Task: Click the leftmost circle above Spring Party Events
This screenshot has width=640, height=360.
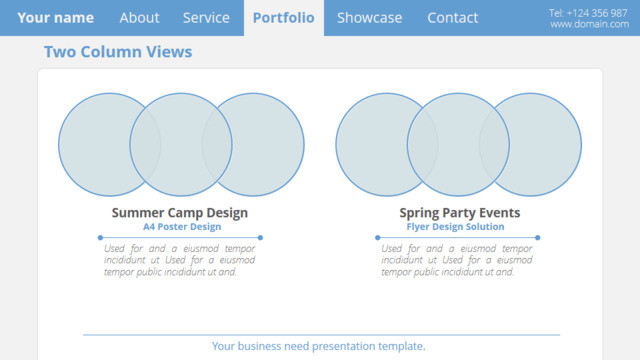Action: [371, 144]
